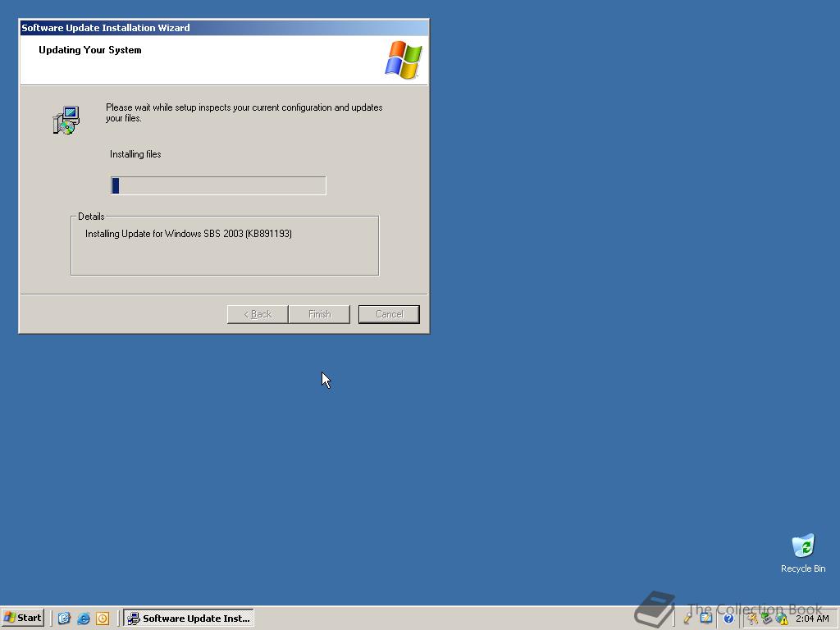Screen dimensions: 840x630
Task: Click the globe with warning tray icon
Action: pyautogui.click(x=782, y=619)
